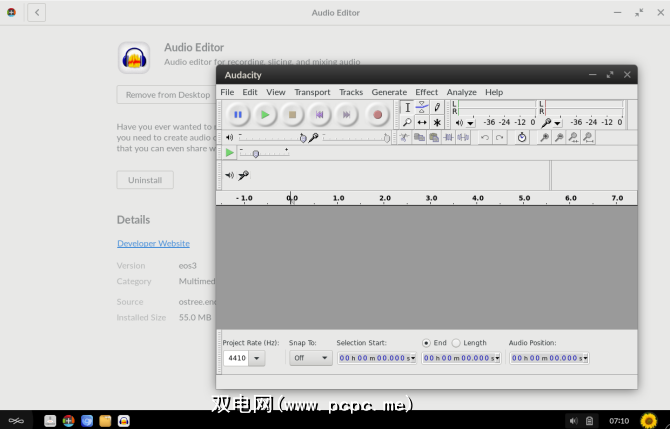Click the Undo arrow in edit toolbar
The height and width of the screenshot is (429, 670).
pyautogui.click(x=485, y=138)
